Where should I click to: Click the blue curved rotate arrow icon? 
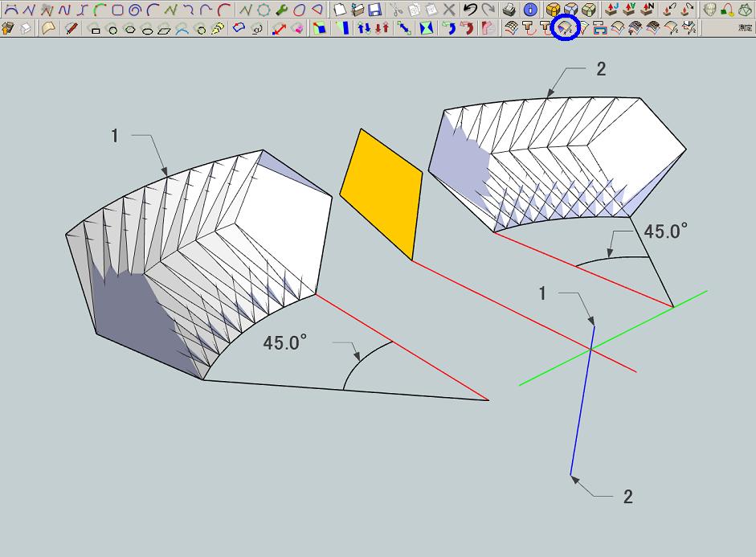pos(449,28)
